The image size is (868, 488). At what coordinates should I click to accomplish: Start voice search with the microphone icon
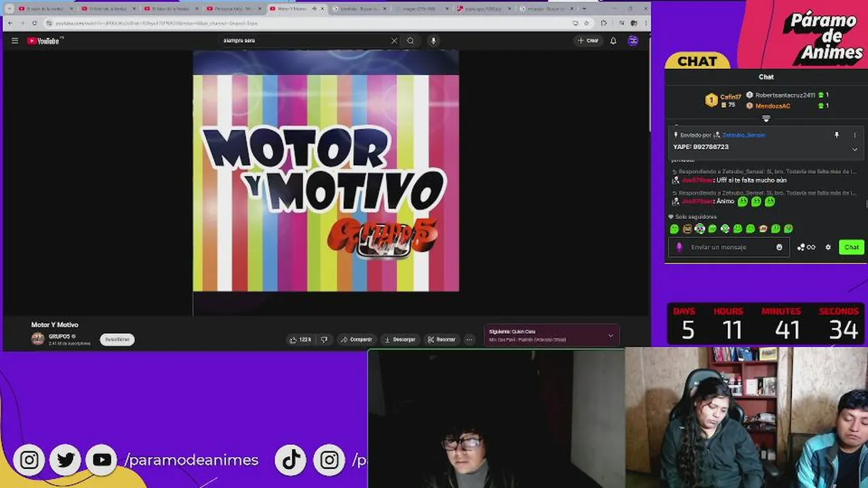tap(433, 41)
